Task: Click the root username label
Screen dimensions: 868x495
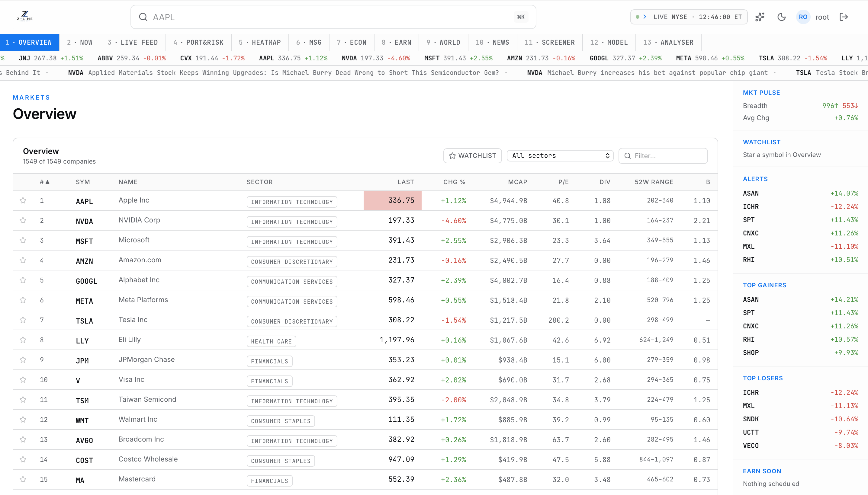Action: [822, 17]
